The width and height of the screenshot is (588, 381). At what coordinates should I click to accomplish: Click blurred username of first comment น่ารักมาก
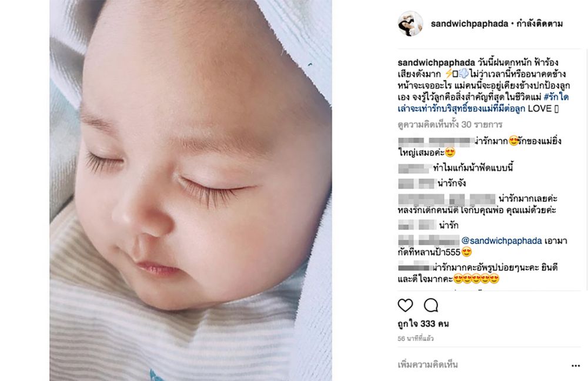click(436, 142)
